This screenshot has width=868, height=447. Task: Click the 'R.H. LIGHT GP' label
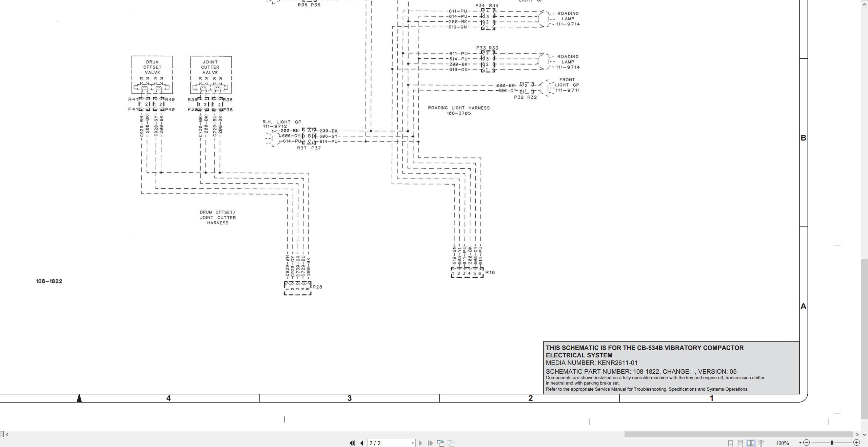click(282, 122)
